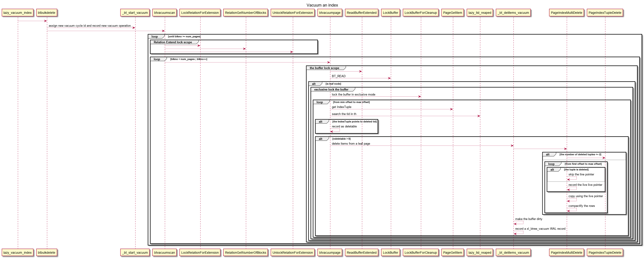Screen dimensions: 644x258
Task: Click 'make the buffer dirty' message text
Action: point(528,219)
